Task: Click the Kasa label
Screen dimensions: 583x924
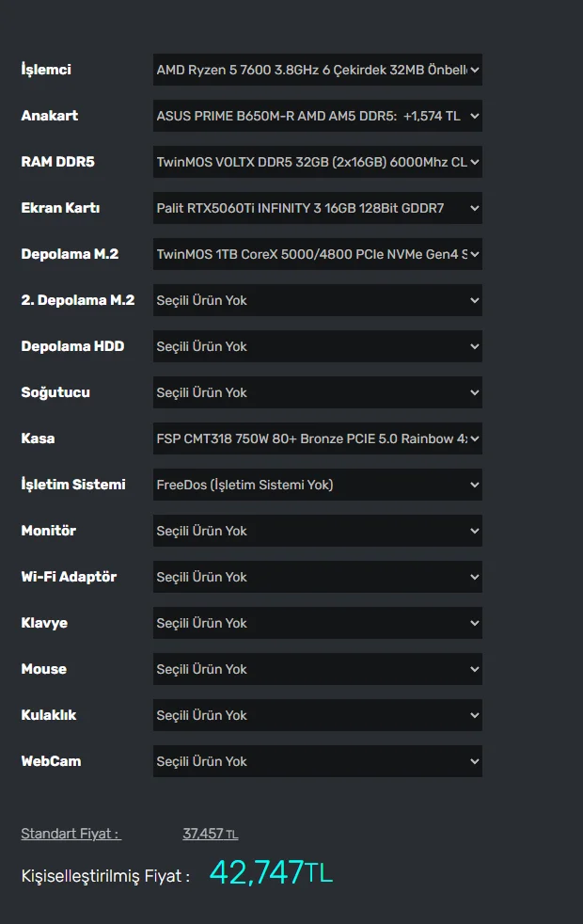Action: tap(38, 438)
